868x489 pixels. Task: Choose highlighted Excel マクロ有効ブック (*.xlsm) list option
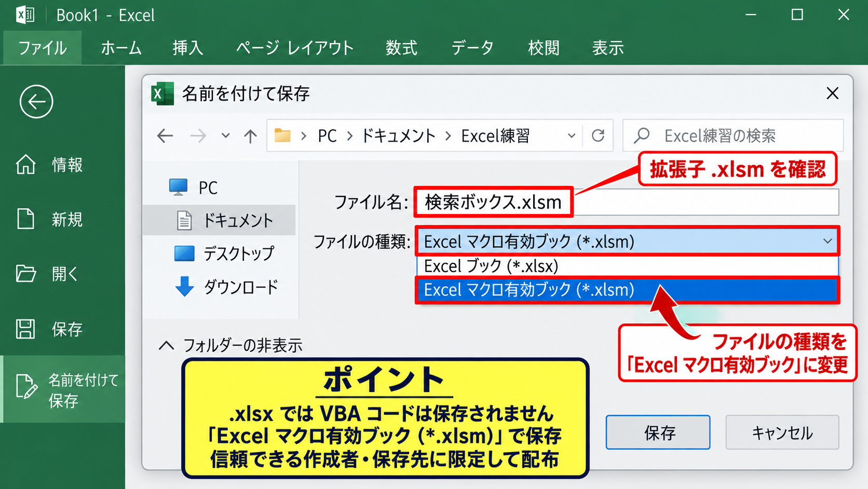(x=627, y=290)
